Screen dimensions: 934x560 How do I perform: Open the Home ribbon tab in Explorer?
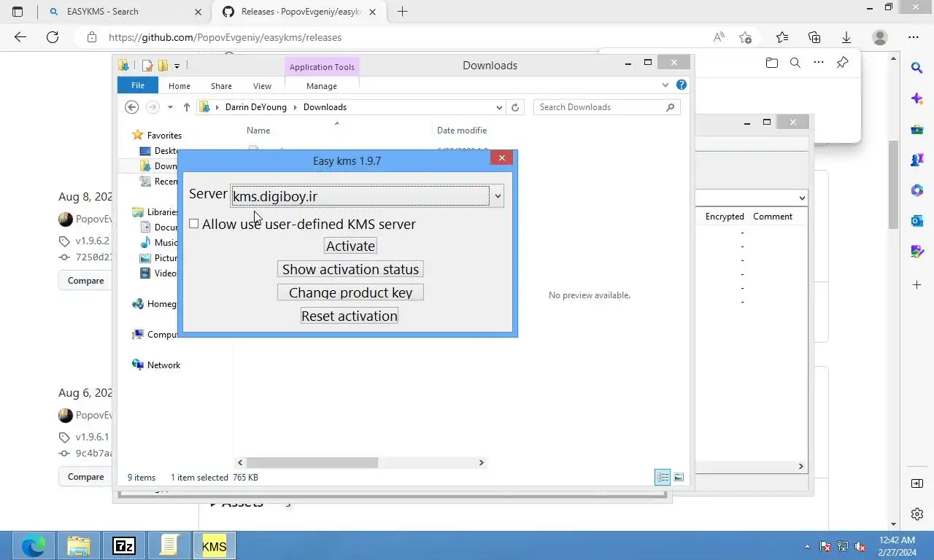pos(180,86)
